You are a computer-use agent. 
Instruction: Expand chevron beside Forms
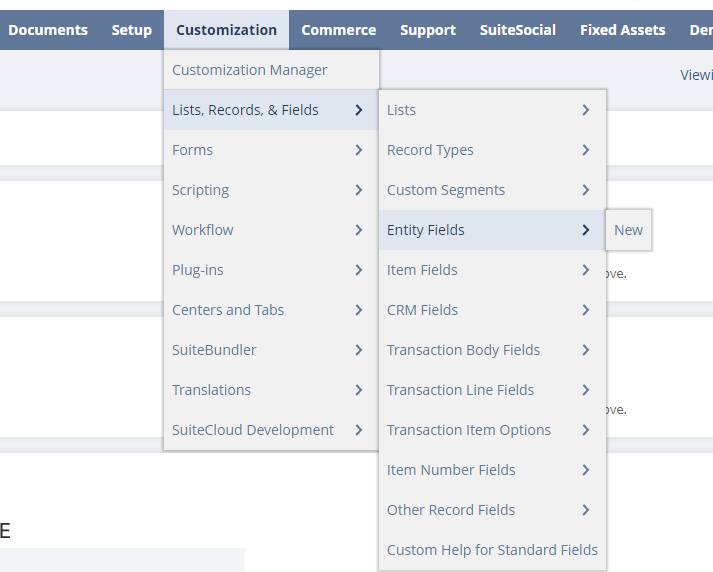pyautogui.click(x=359, y=150)
